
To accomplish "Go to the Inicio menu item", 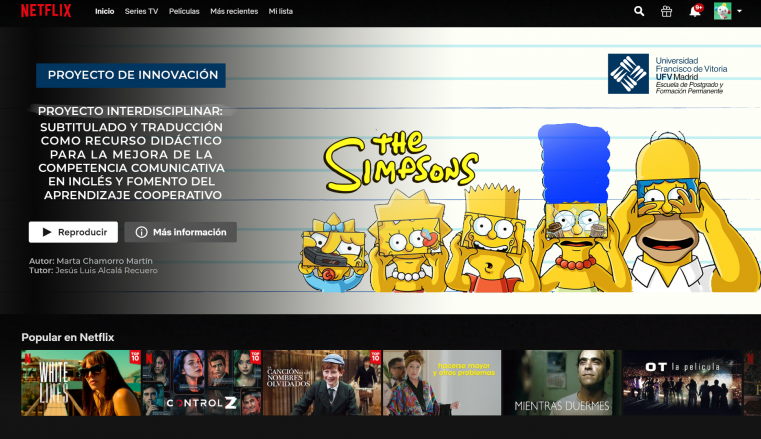I will (x=104, y=11).
